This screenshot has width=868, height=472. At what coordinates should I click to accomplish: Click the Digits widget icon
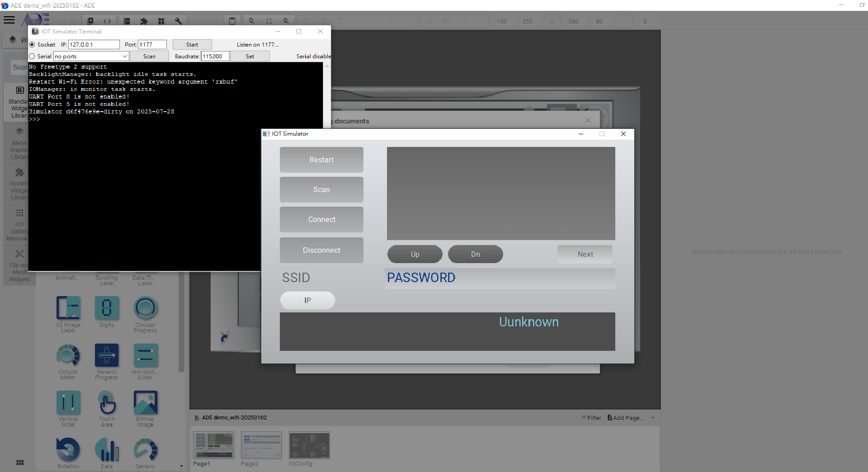tap(107, 308)
